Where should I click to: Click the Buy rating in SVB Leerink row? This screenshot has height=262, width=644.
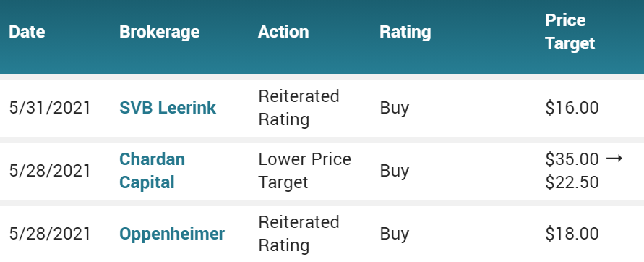click(x=395, y=108)
